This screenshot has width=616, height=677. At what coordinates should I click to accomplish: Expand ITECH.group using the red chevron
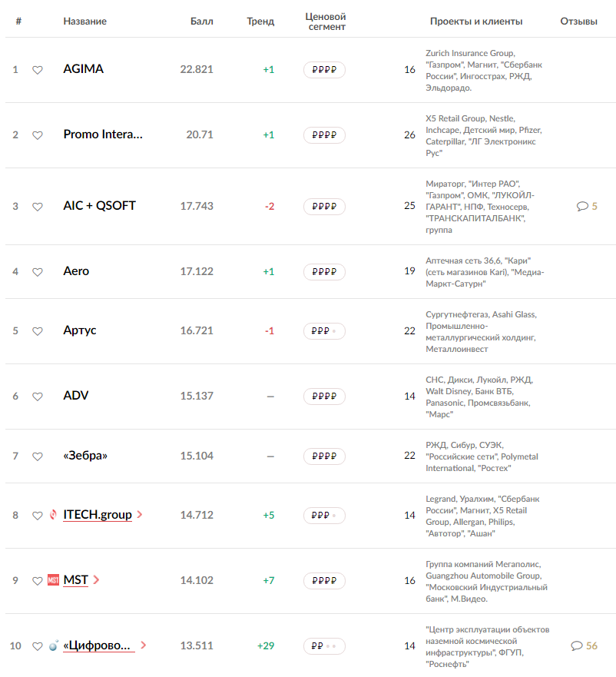tap(140, 514)
